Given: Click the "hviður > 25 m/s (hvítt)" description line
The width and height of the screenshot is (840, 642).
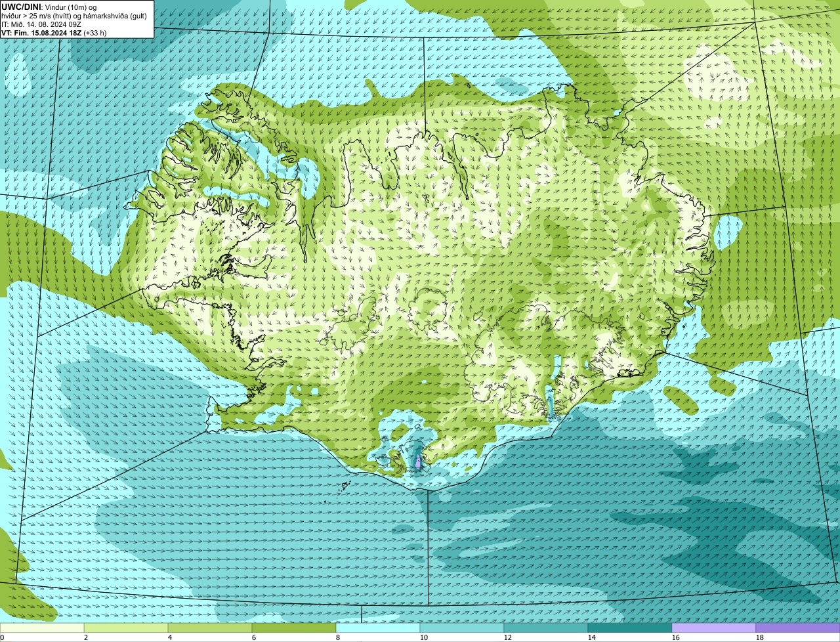Looking at the screenshot, I should click(x=73, y=15).
